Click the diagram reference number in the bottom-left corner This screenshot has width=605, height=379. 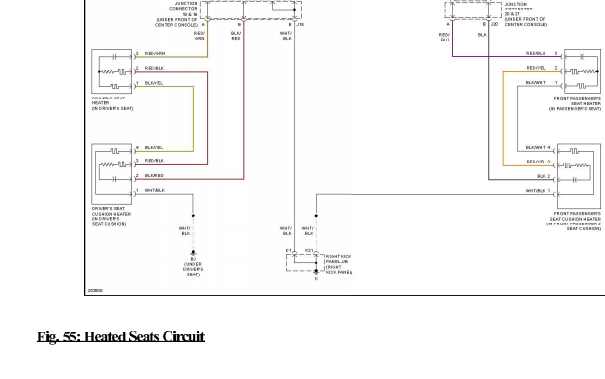95,290
